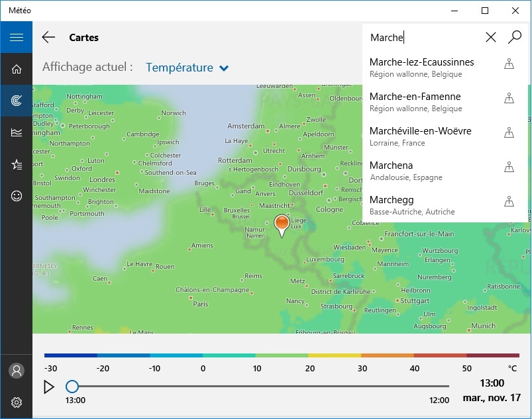The width and height of the screenshot is (532, 419).
Task: Click Strasbourg on the map
Action: 337,306
